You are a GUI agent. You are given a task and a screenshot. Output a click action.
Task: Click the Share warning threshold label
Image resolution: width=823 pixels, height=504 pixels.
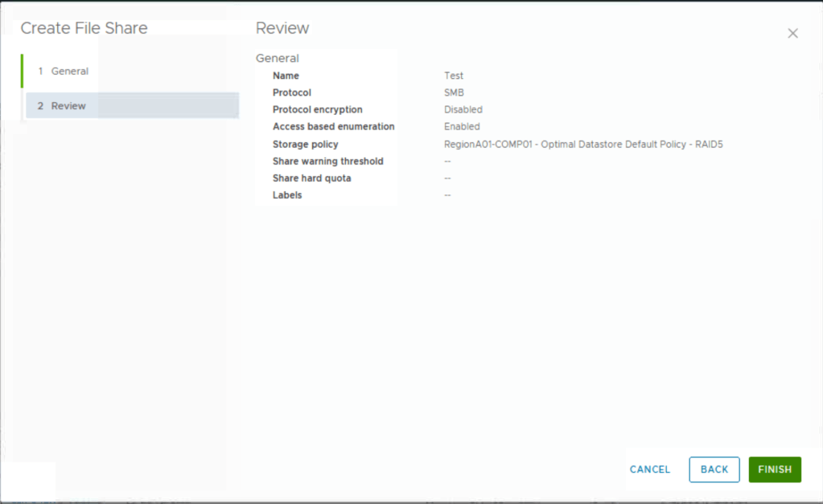point(327,162)
